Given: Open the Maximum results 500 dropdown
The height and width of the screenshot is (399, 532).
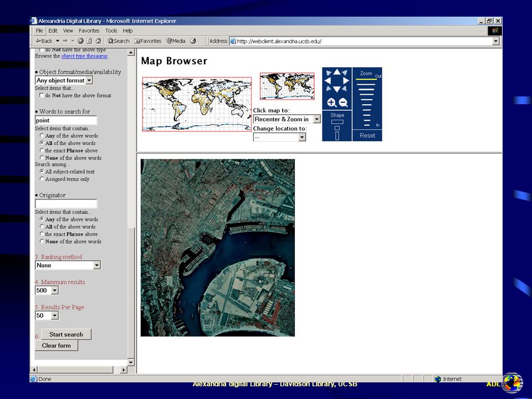Looking at the screenshot, I should point(47,290).
